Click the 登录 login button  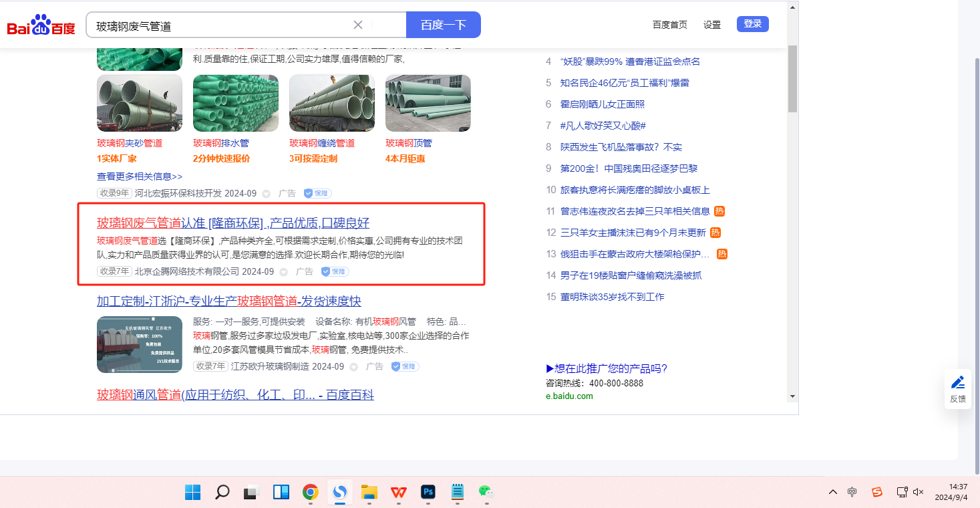753,24
